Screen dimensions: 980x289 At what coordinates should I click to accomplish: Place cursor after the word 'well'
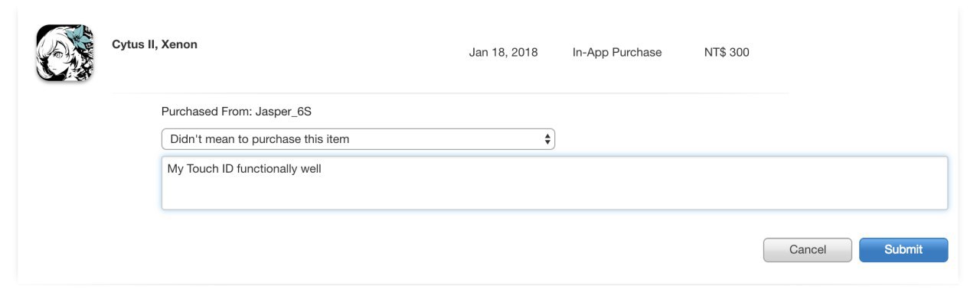[322, 169]
